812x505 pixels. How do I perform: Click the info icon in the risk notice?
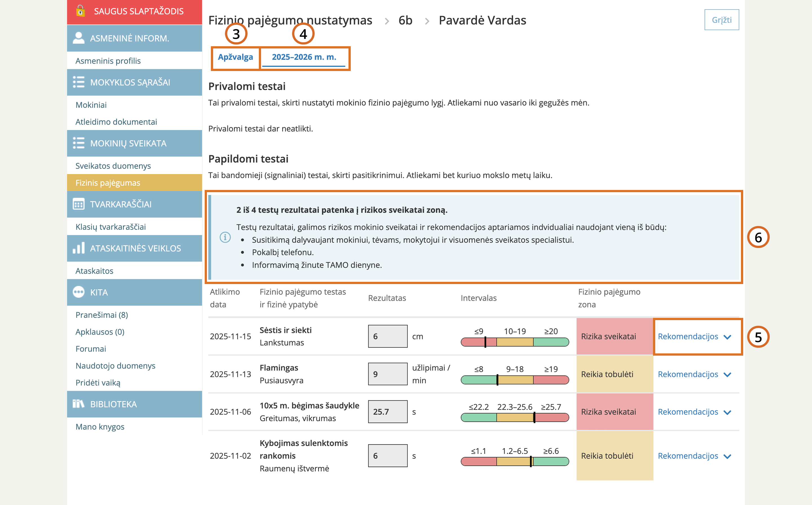pos(225,237)
